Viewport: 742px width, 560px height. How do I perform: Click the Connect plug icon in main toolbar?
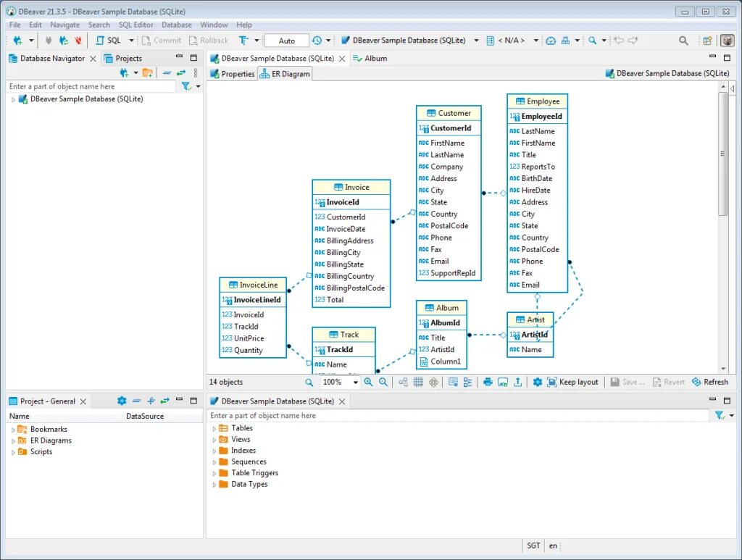pyautogui.click(x=49, y=41)
